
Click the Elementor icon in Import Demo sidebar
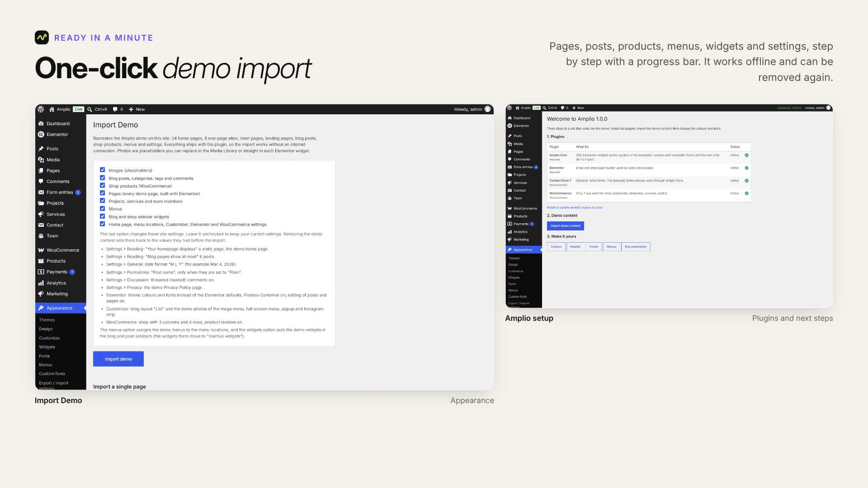[41, 134]
